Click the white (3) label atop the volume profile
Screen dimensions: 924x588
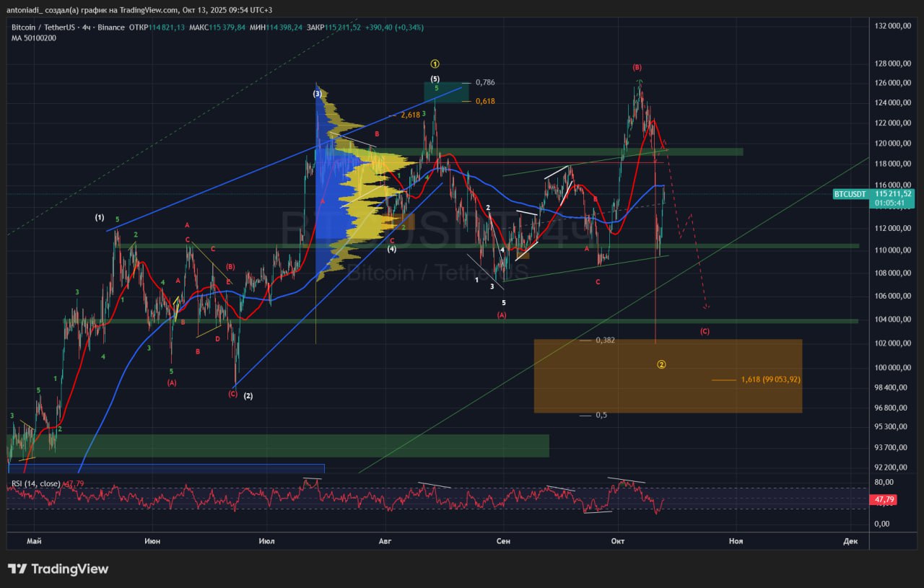(x=317, y=94)
